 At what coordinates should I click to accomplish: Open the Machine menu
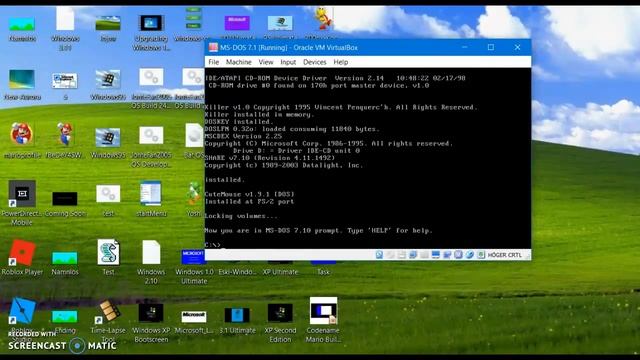pyautogui.click(x=239, y=62)
